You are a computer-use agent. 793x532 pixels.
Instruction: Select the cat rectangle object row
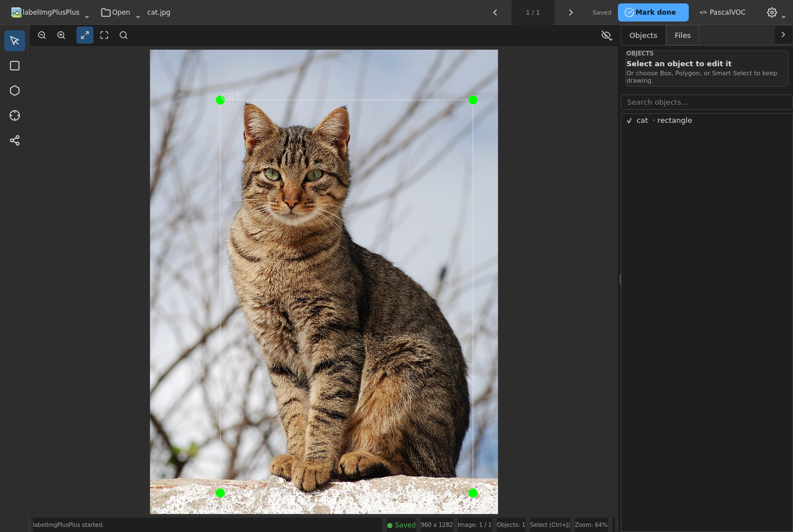pyautogui.click(x=706, y=121)
